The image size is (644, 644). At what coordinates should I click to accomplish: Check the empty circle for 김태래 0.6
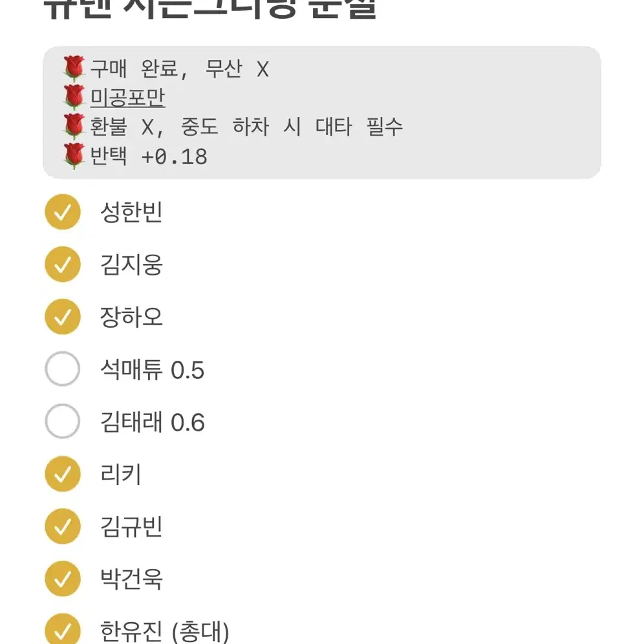click(63, 422)
